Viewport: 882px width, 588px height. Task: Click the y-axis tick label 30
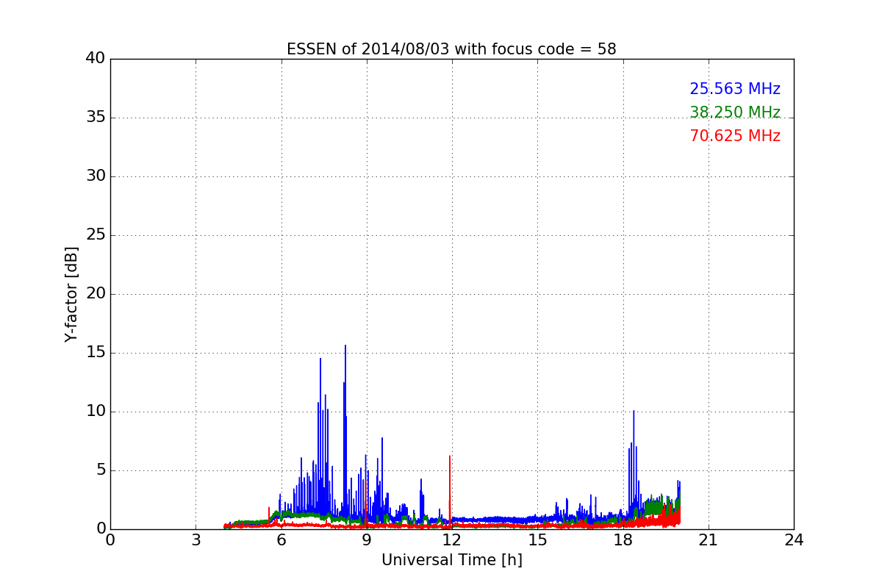coord(96,176)
